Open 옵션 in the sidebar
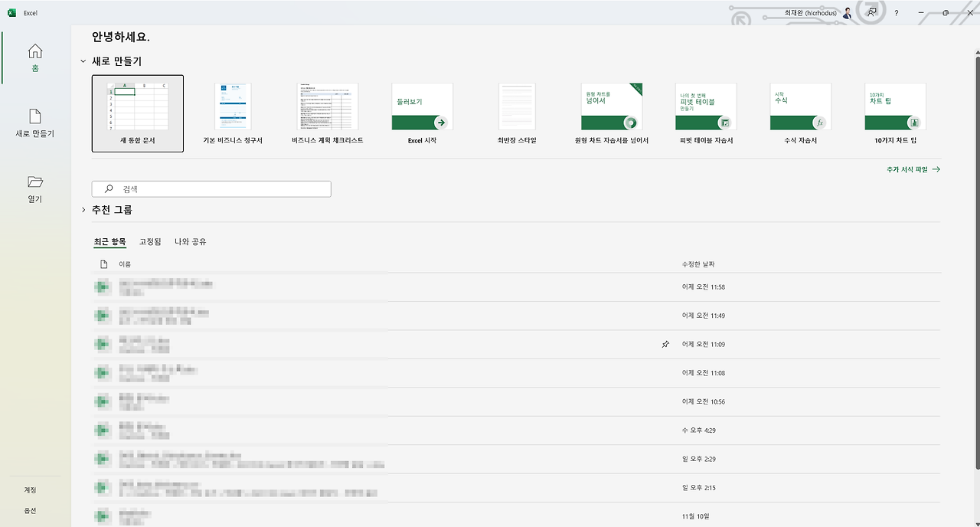Screen dimensions: 980x527 point(30,511)
